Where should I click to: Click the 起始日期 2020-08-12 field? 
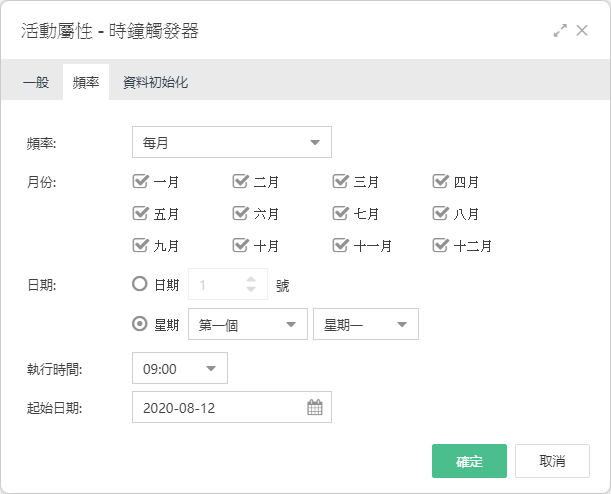pos(232,407)
